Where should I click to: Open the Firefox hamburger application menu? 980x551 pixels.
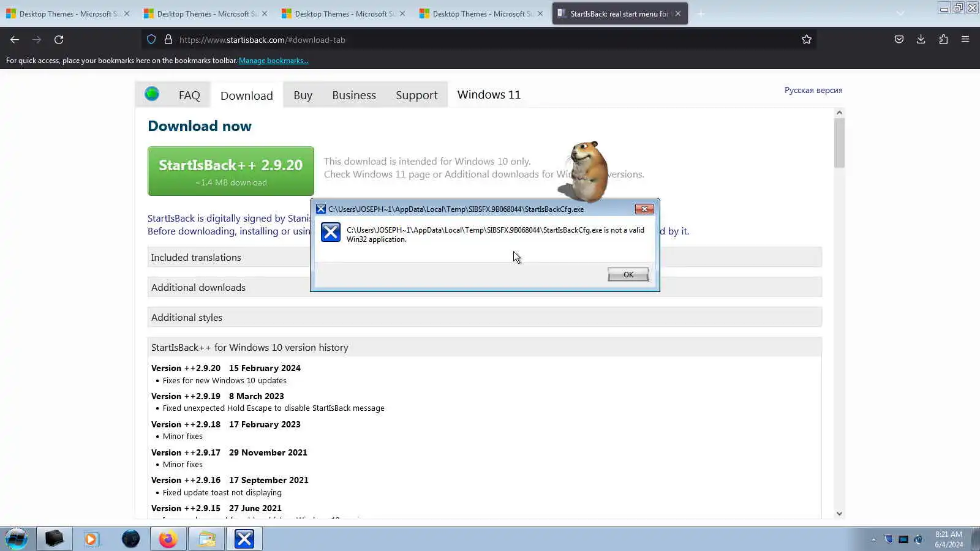coord(965,40)
